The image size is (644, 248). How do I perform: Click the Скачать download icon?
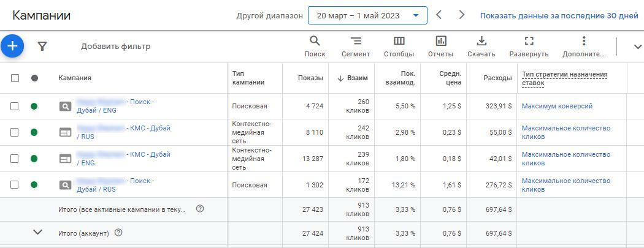tap(481, 46)
